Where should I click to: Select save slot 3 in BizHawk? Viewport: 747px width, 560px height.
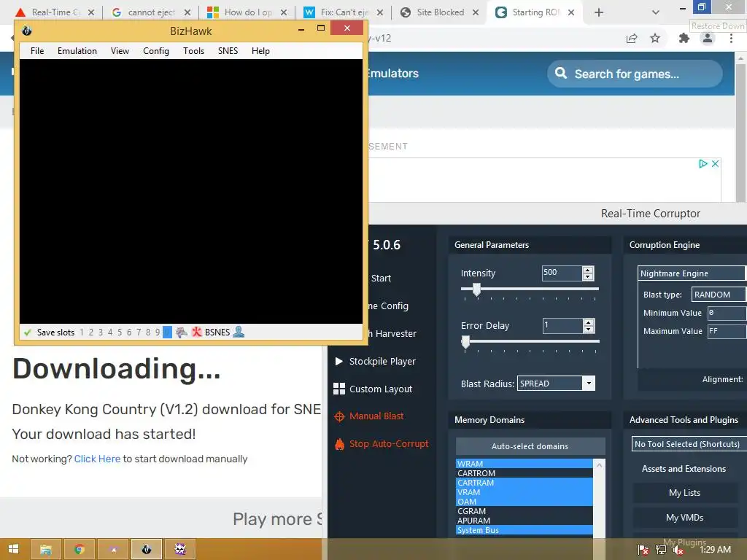tap(101, 332)
